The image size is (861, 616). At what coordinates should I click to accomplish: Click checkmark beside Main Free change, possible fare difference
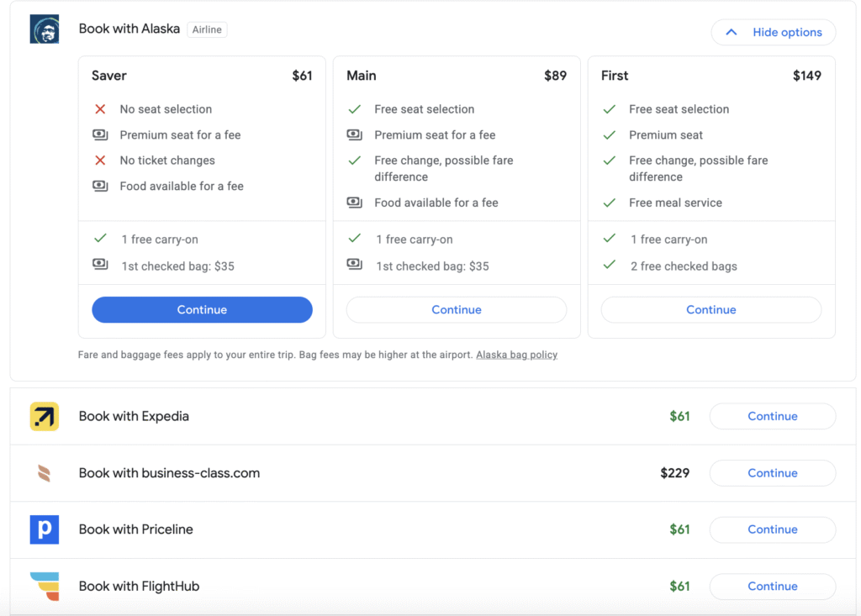pos(355,161)
